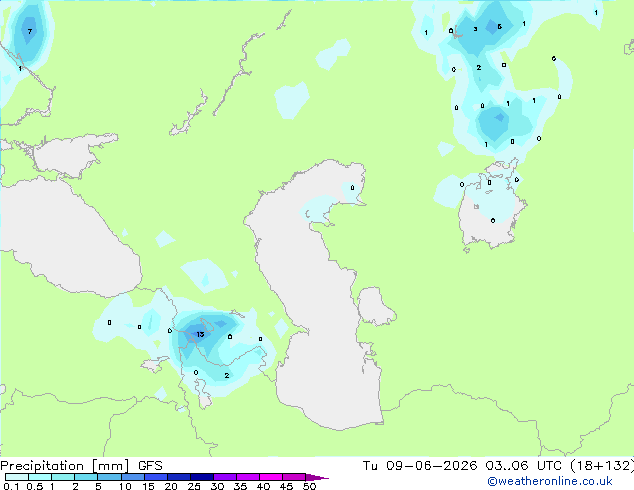This screenshot has width=634, height=490.
Task: Click the '45' legend scale label
Action: (286, 486)
